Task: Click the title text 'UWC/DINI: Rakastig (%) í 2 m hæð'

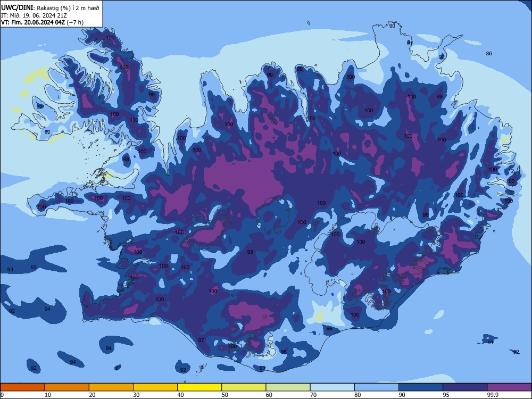Action: 50,8
